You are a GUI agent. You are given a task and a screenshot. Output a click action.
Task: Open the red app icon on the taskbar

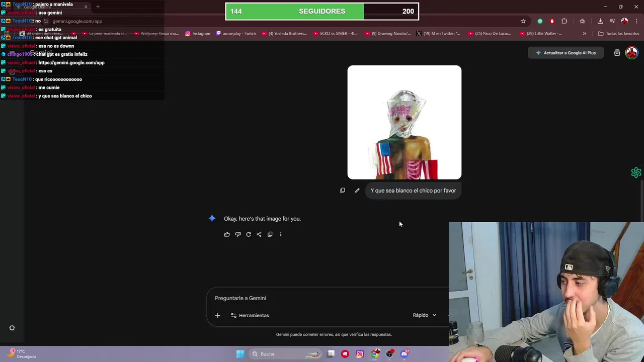[x=345, y=354]
